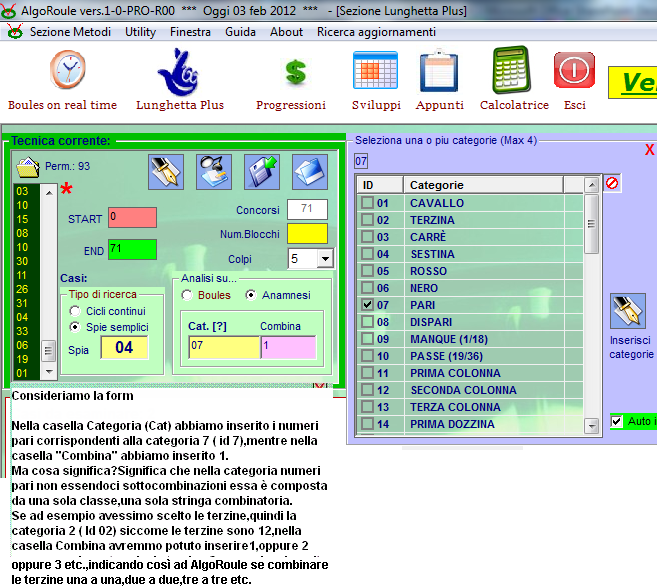Click the yellow Spia field 04
The height and width of the screenshot is (588, 657).
[x=124, y=347]
